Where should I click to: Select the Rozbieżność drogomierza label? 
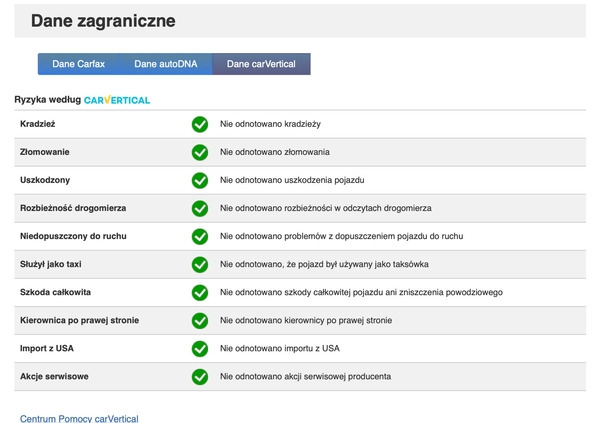pos(73,208)
